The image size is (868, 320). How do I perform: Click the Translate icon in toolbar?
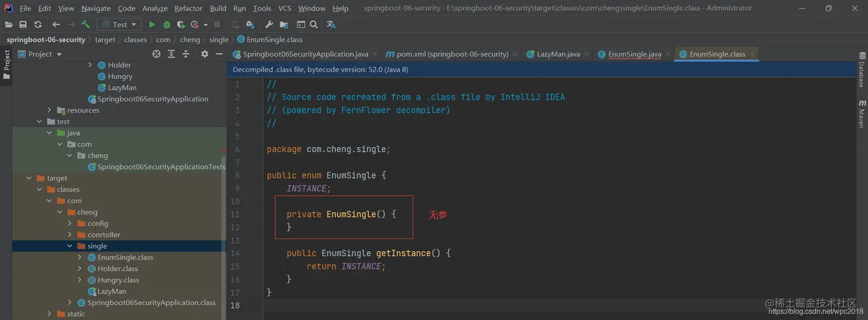point(331,25)
